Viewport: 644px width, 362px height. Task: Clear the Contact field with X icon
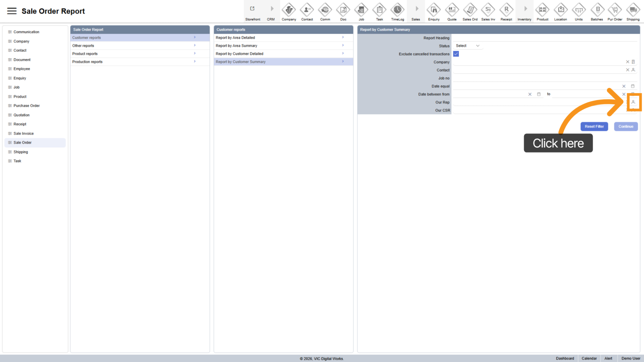click(628, 70)
